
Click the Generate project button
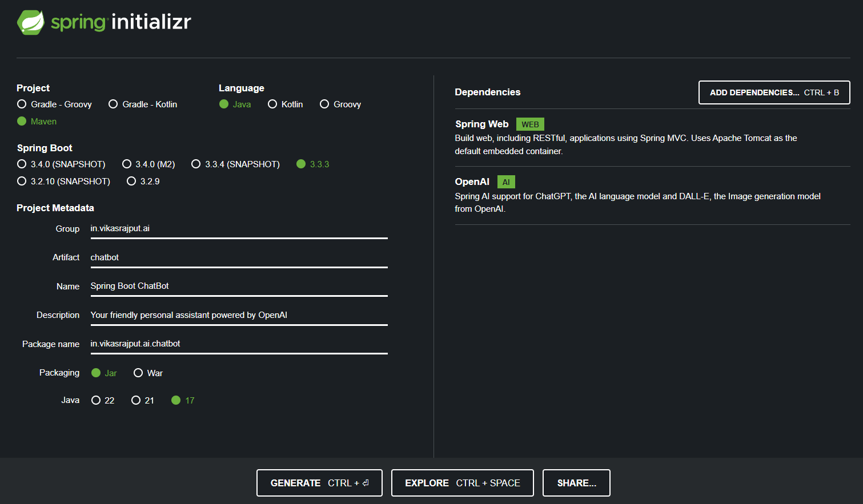[x=319, y=483]
